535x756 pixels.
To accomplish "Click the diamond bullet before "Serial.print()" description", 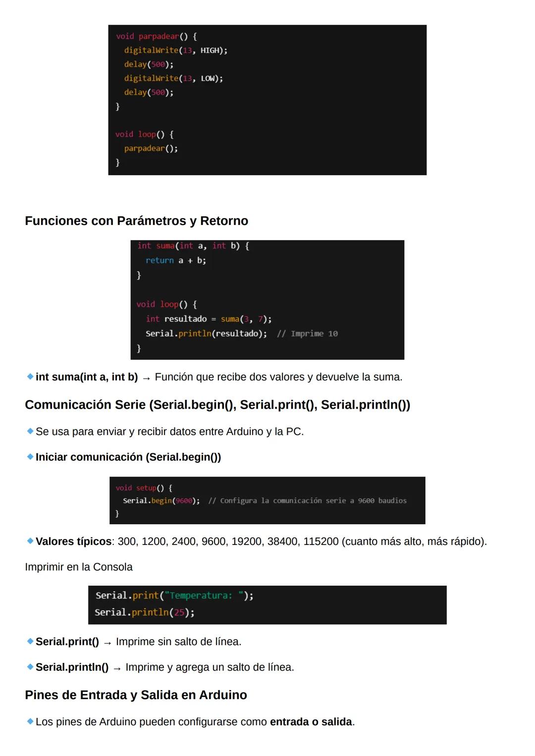I will (30, 642).
